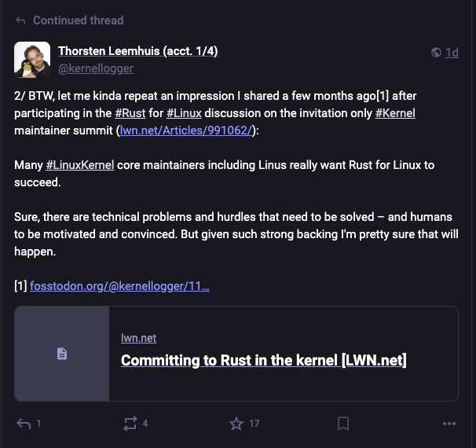Open the #Kernel hashtag

click(395, 113)
